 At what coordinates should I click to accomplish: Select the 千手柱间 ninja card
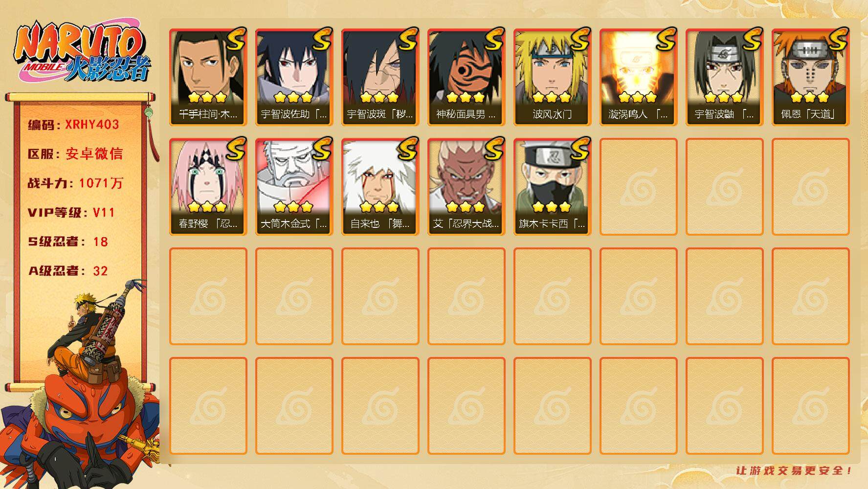(x=208, y=77)
